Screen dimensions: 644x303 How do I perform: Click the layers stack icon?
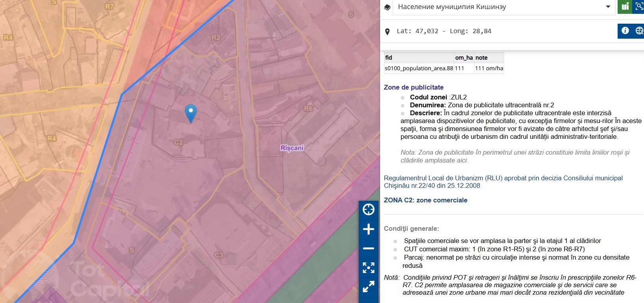tap(387, 7)
